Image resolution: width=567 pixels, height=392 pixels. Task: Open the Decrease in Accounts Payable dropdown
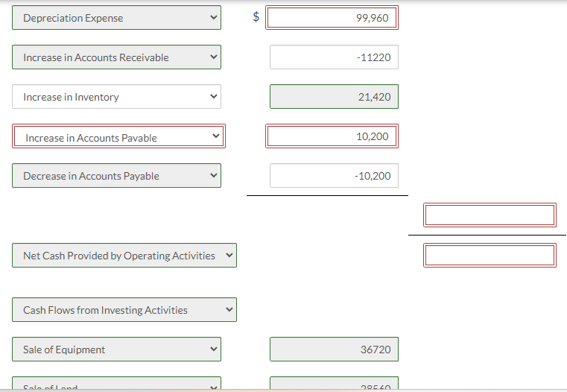(116, 176)
